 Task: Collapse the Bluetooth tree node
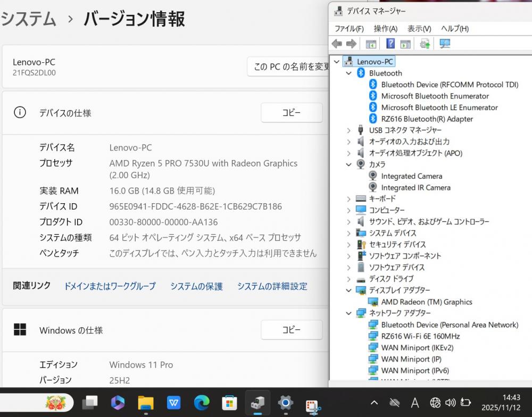(349, 73)
